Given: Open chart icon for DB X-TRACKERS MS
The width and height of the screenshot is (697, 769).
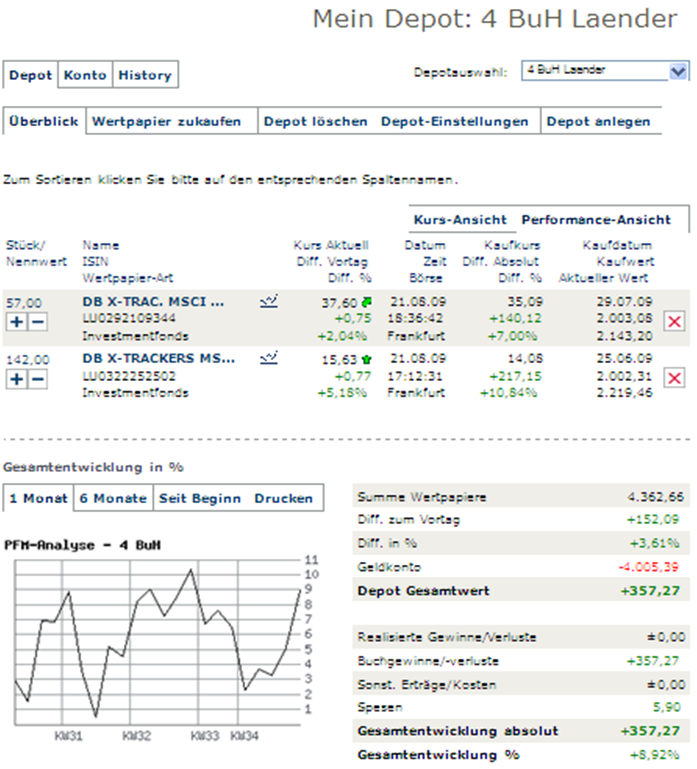Looking at the screenshot, I should click(268, 357).
